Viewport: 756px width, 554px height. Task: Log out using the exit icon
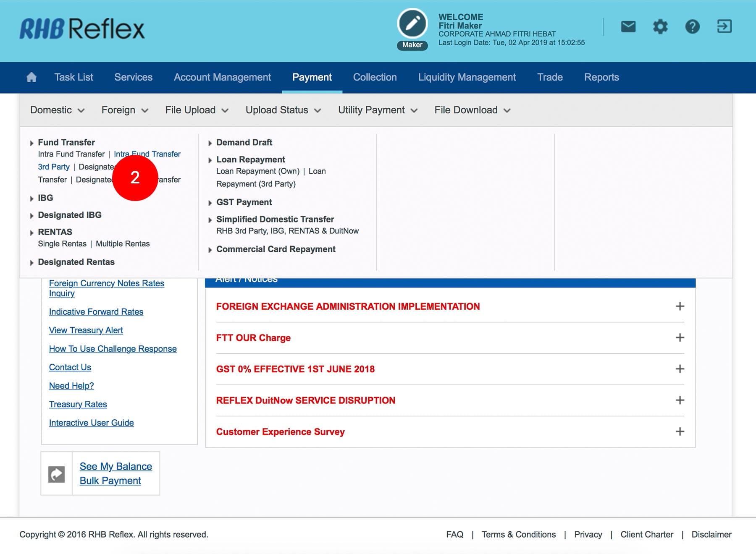pos(724,27)
